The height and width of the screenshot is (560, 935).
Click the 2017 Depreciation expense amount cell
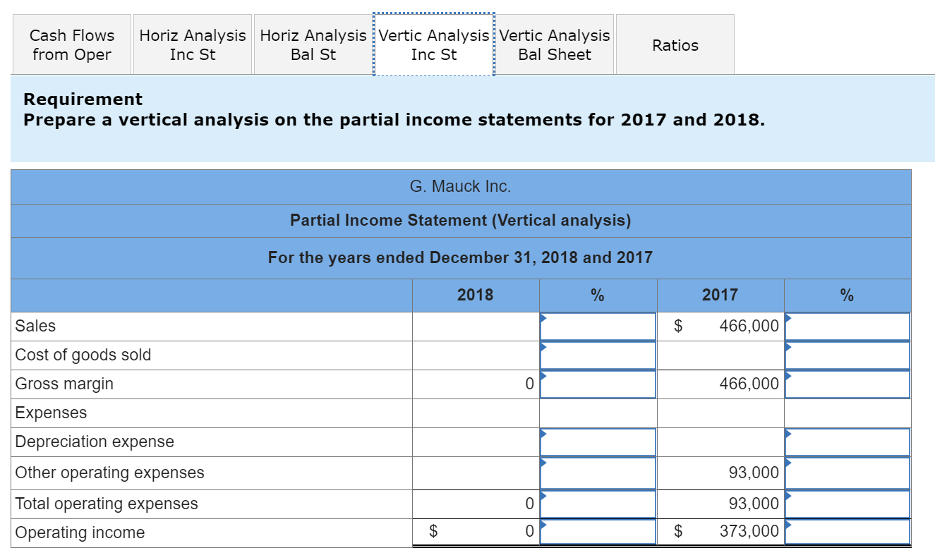tap(720, 442)
